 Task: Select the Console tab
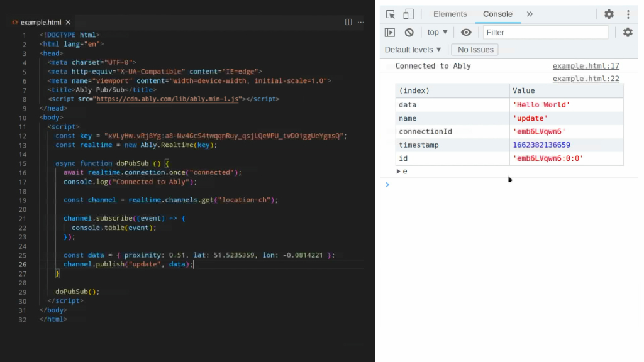[x=497, y=14]
